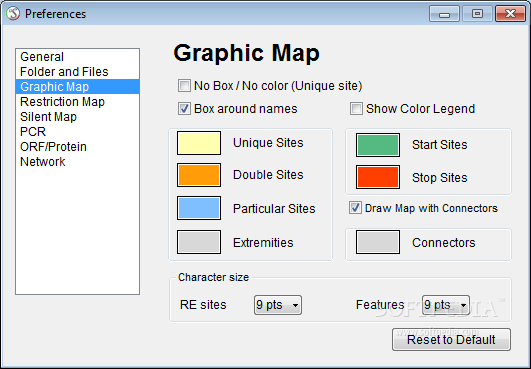Edit the Stop Sites red swatch

pos(378,177)
